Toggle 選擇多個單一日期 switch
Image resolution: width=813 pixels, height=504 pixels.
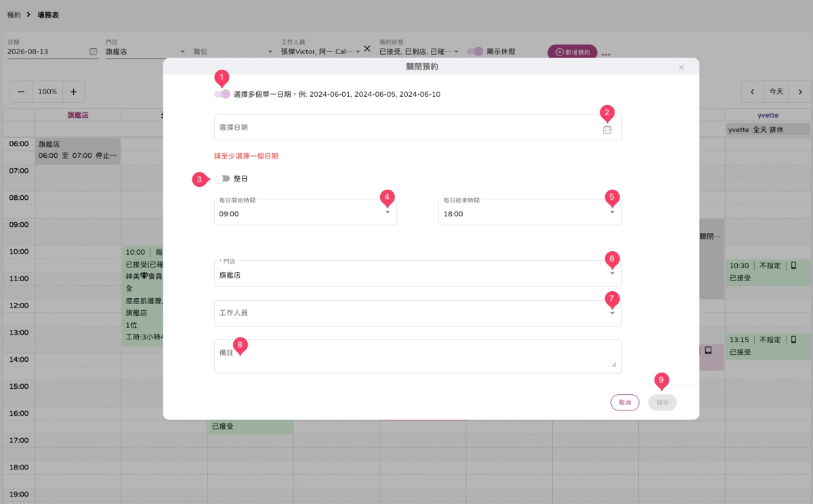222,94
